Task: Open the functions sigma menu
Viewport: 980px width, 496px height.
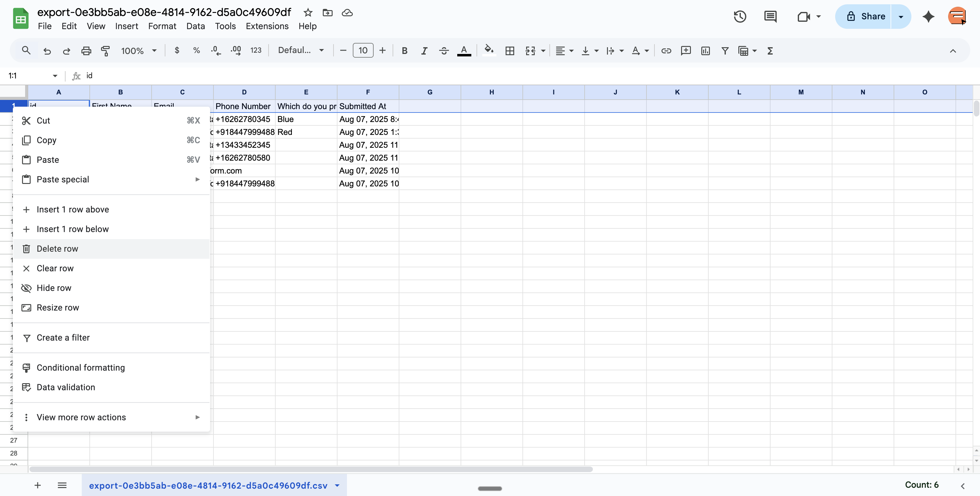Action: [x=770, y=51]
